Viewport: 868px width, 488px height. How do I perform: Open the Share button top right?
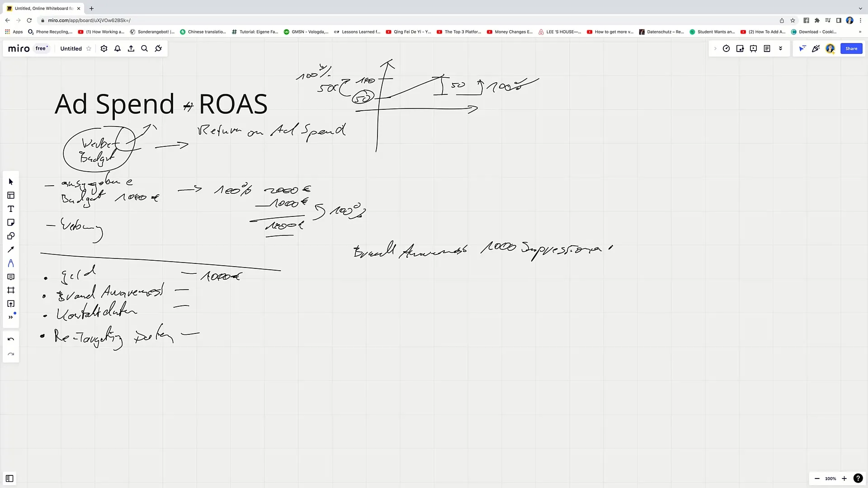(851, 48)
